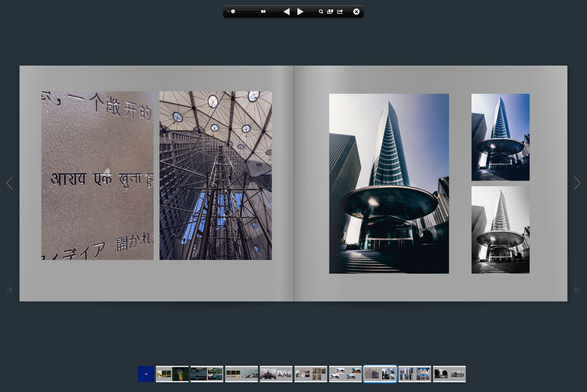Click the engraved multilingual text photo

coord(97,175)
